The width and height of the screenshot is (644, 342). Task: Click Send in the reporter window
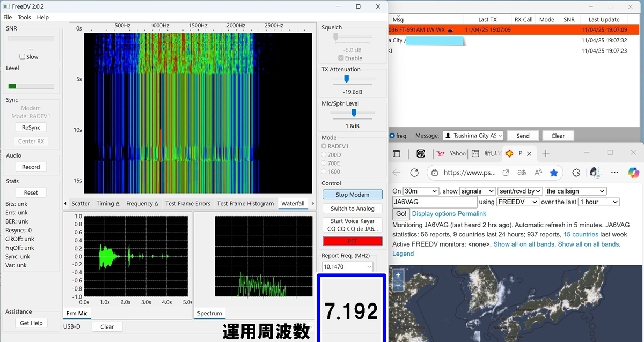tap(523, 136)
